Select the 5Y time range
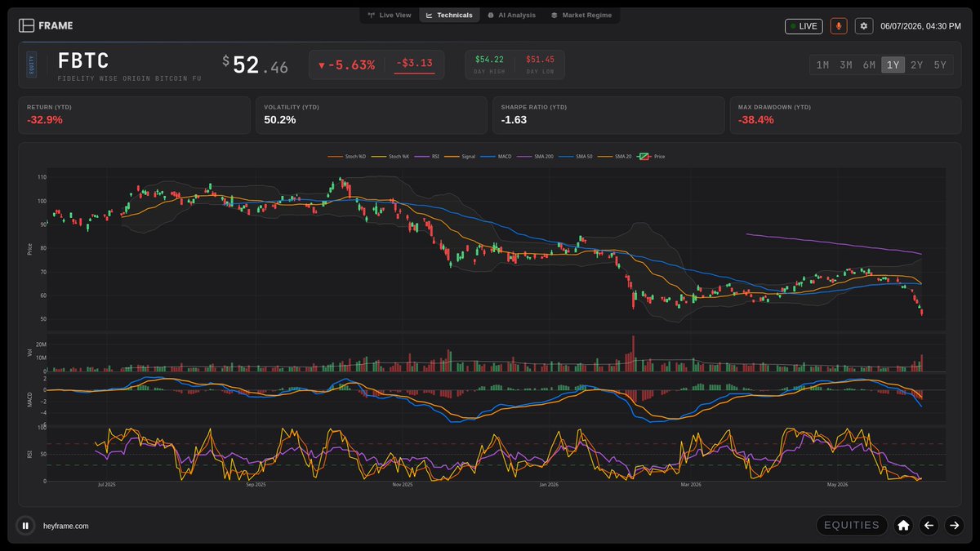The width and height of the screenshot is (980, 551). 940,65
